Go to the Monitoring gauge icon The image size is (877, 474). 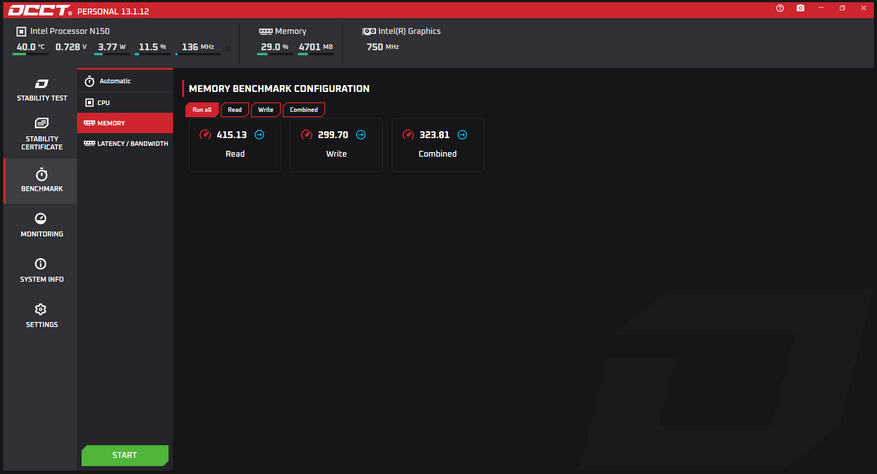[40, 218]
